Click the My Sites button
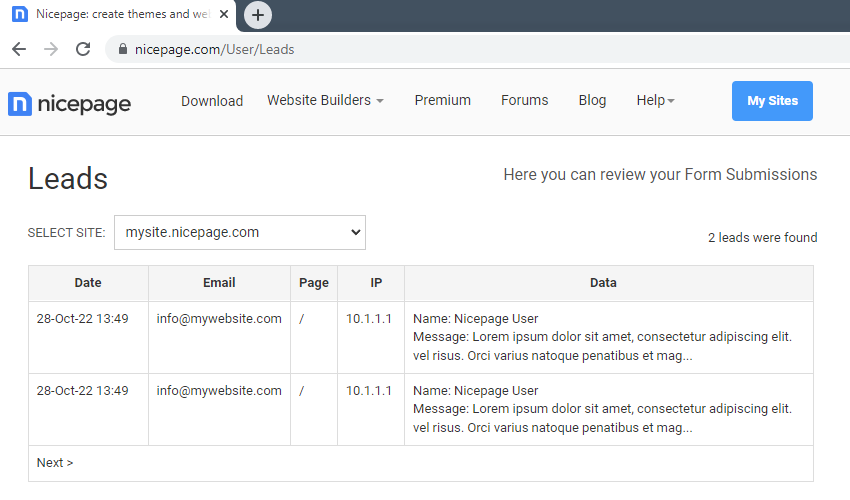This screenshot has height=500, width=850. pyautogui.click(x=772, y=101)
